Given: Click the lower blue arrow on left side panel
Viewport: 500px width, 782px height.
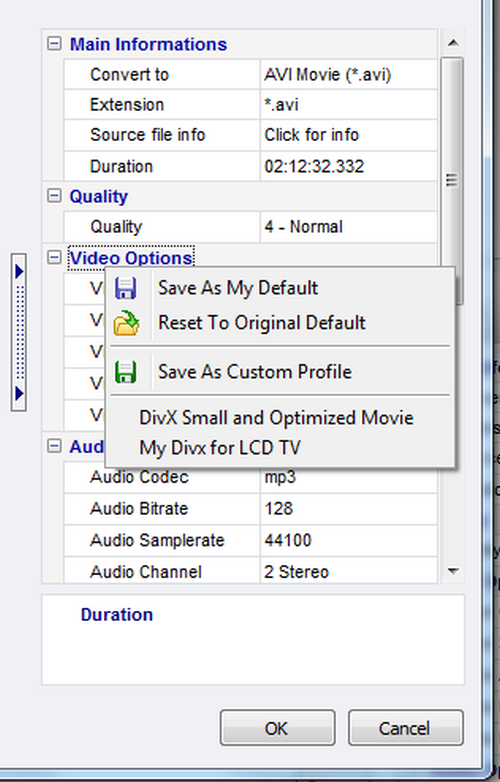Looking at the screenshot, I should 19,393.
